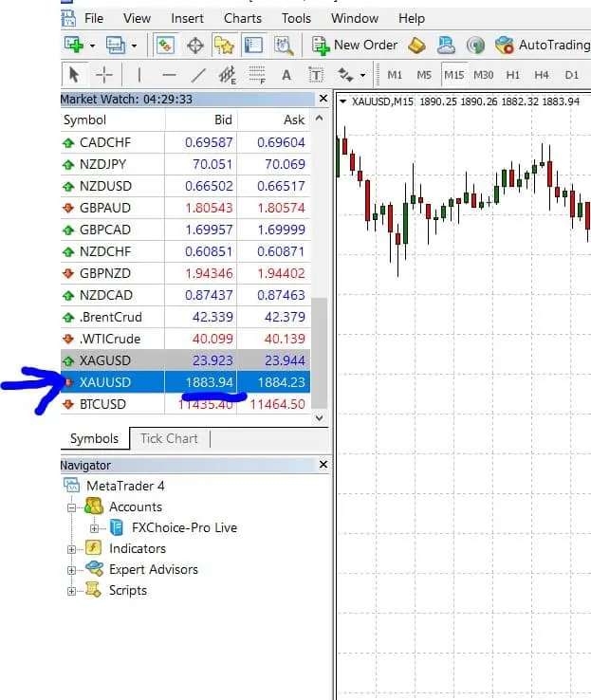This screenshot has width=591, height=700.
Task: Switch chart to D1 timeframe
Action: (572, 75)
